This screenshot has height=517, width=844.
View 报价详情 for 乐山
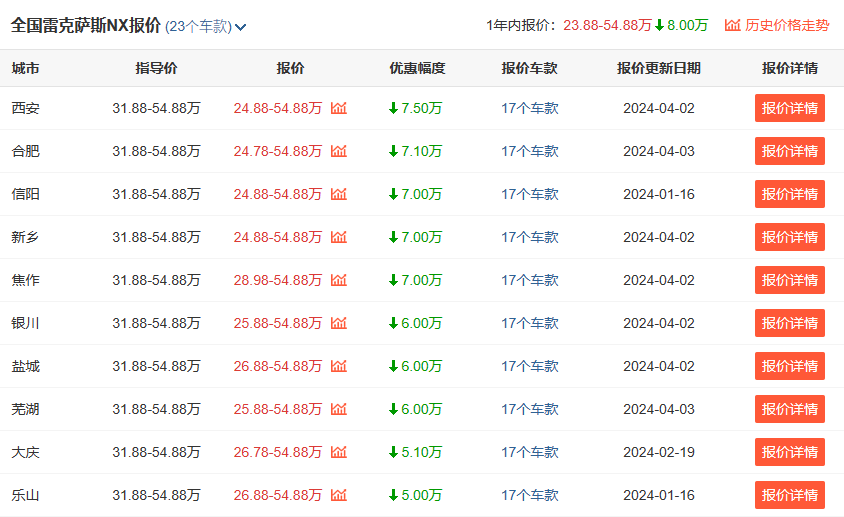(789, 495)
